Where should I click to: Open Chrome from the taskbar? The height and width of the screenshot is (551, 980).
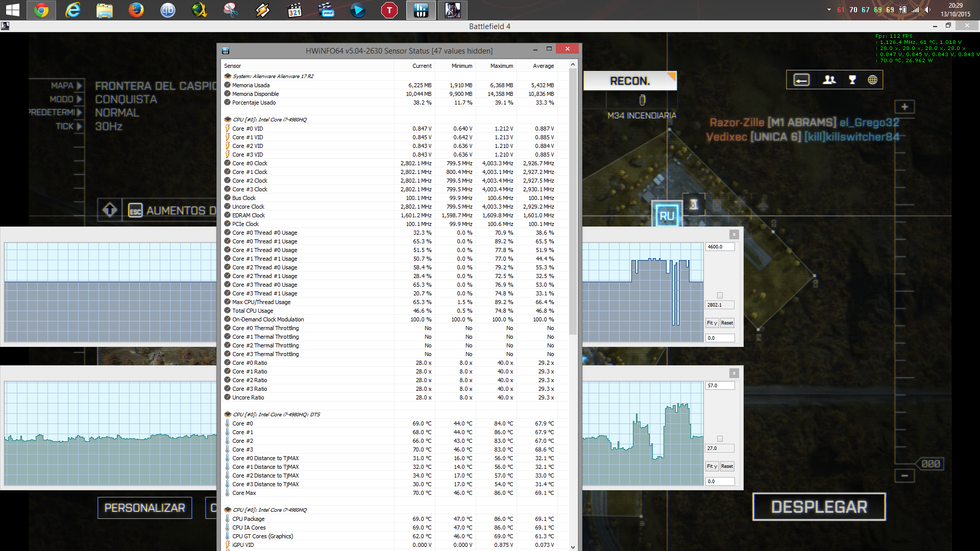point(41,10)
